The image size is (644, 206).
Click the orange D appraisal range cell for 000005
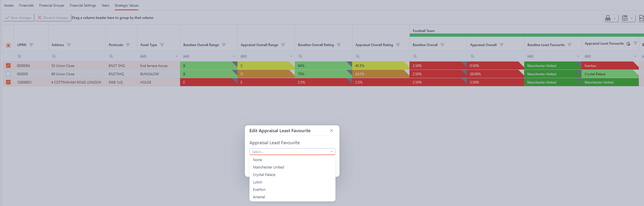266,74
